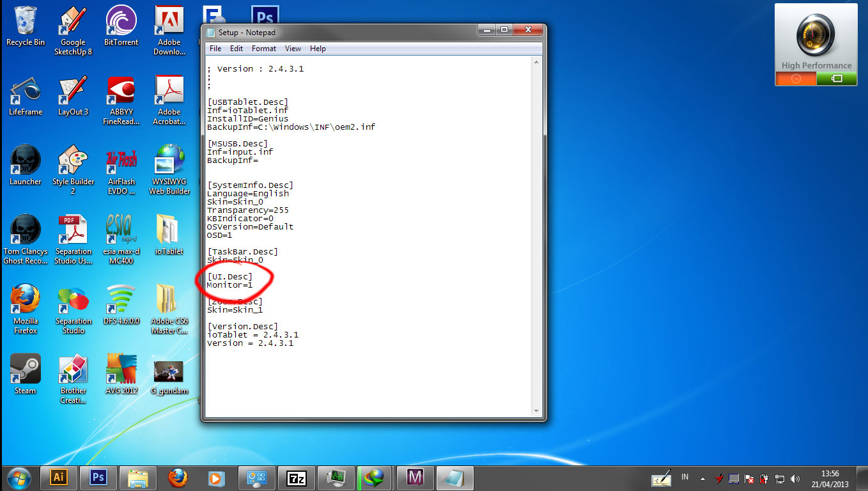Click the 'Monitor=1' line in Notepad
Image resolution: width=868 pixels, height=491 pixels.
[229, 284]
